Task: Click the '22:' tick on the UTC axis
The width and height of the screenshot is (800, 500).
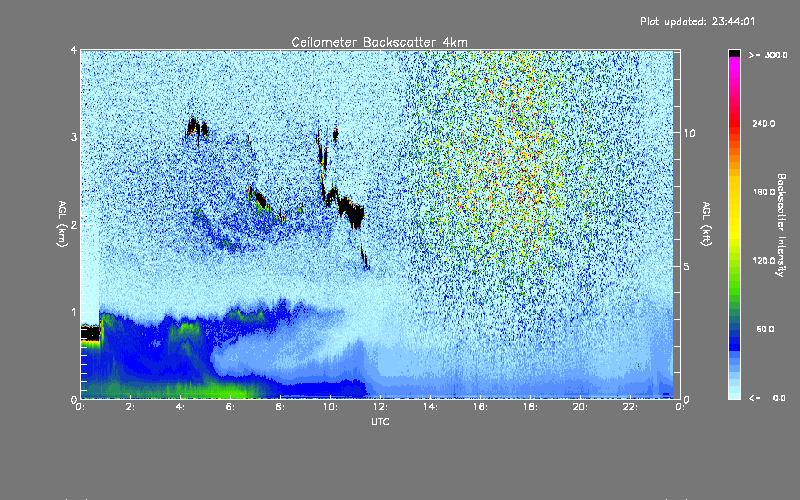Action: (630, 407)
